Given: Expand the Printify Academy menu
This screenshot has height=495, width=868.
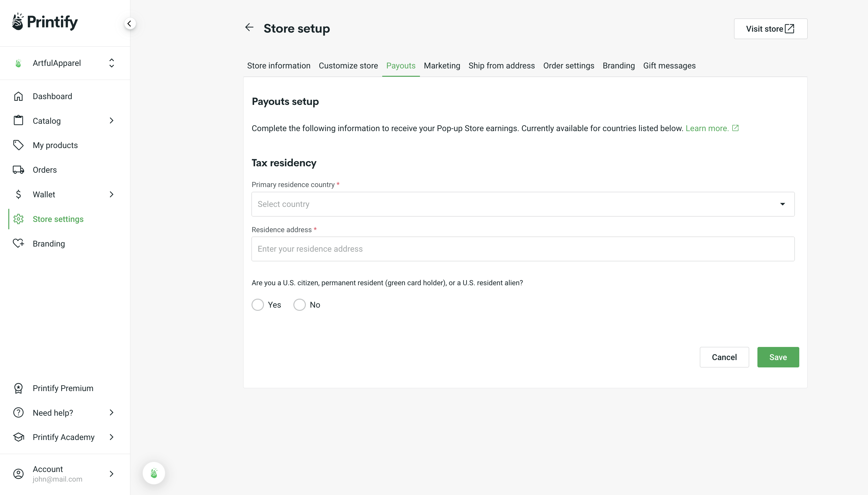Looking at the screenshot, I should pyautogui.click(x=112, y=437).
